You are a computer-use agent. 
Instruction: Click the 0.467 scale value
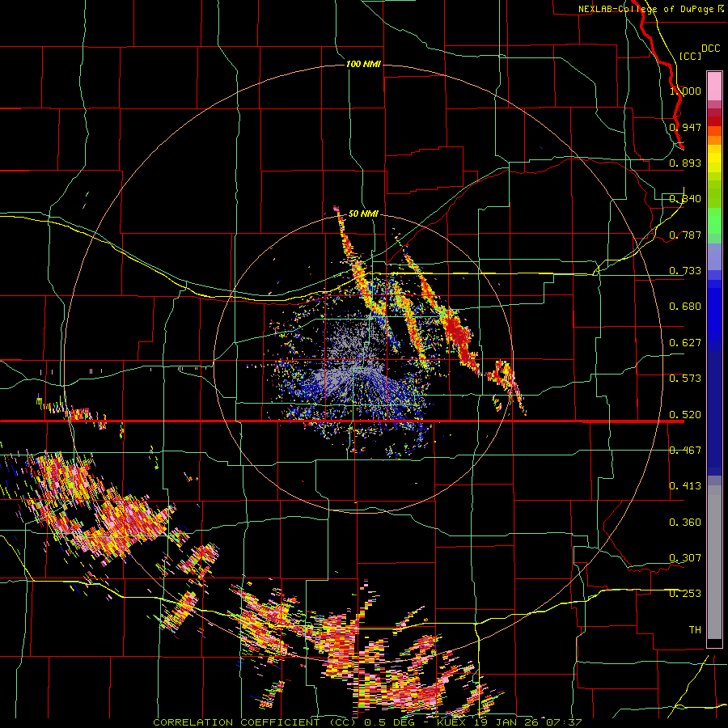pyautogui.click(x=685, y=451)
